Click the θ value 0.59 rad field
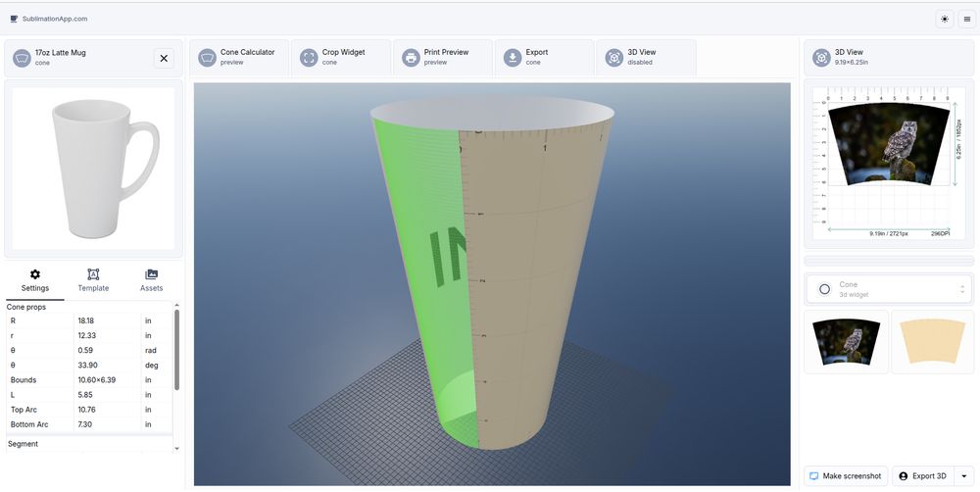 point(107,350)
